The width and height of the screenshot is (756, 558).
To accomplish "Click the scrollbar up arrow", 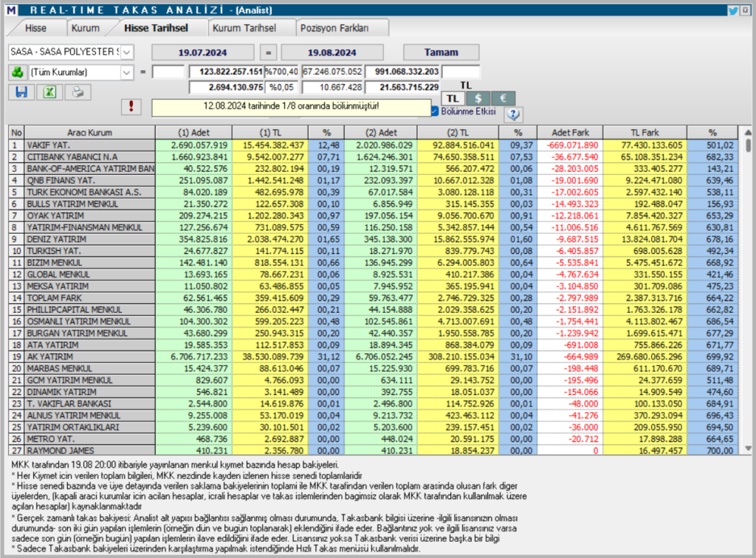I will pos(748,132).
